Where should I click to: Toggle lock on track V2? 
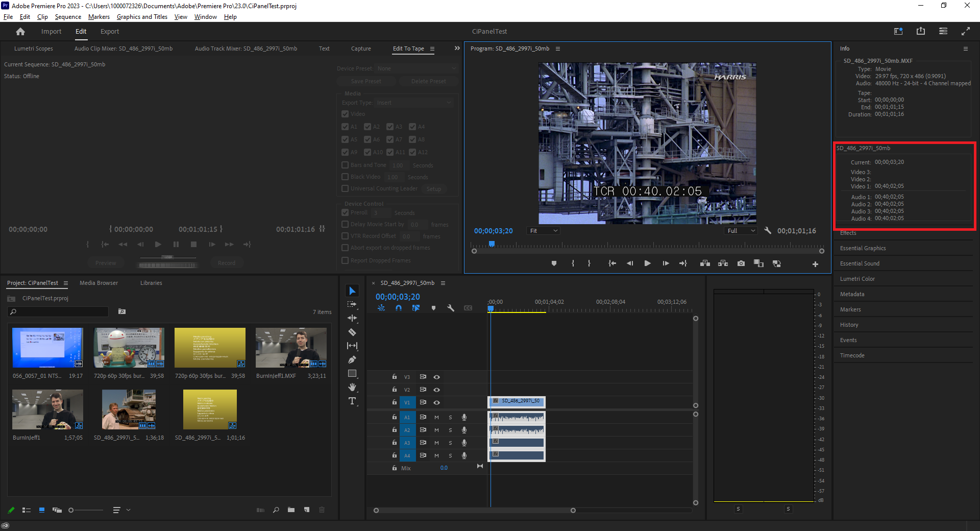(395, 390)
